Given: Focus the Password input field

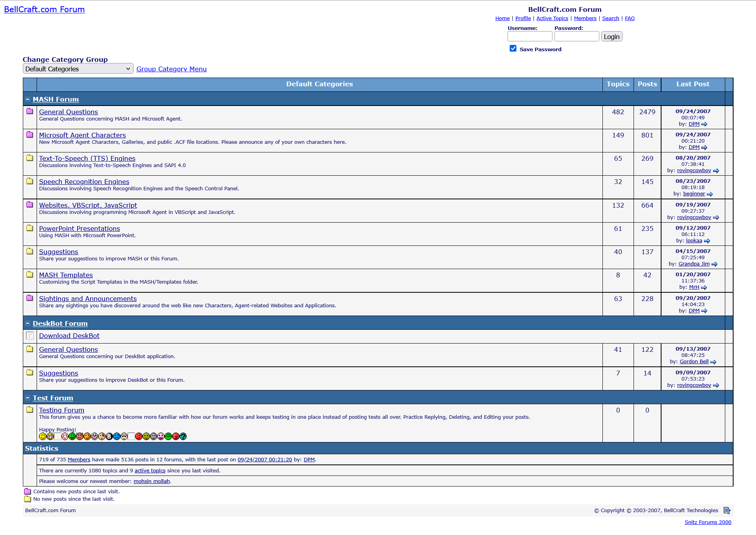Looking at the screenshot, I should tap(576, 37).
